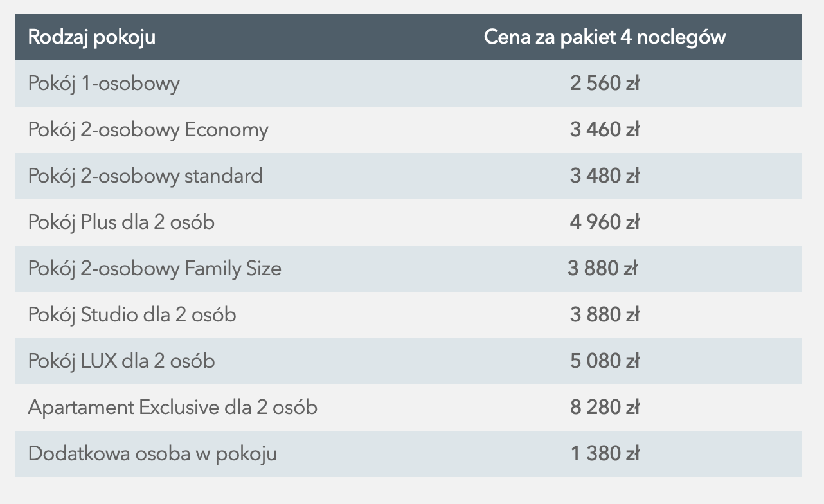Click the Studio room 3 880 zł price
Viewport: 824px width, 504px height.
[x=605, y=315]
